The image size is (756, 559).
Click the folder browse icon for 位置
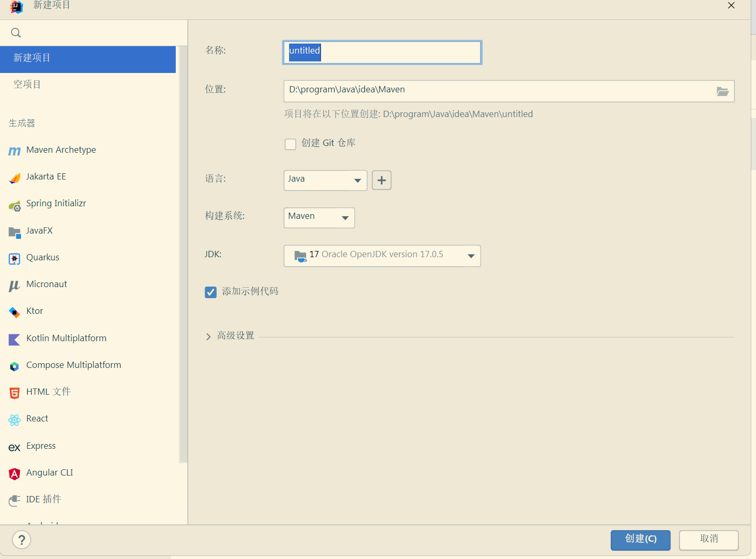tap(722, 91)
